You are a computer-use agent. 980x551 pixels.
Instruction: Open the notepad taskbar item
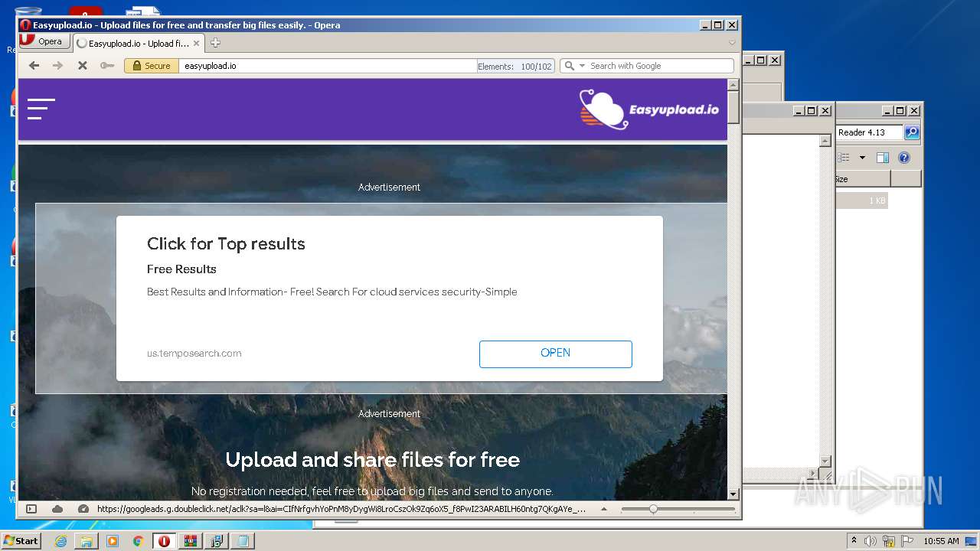[x=242, y=541]
